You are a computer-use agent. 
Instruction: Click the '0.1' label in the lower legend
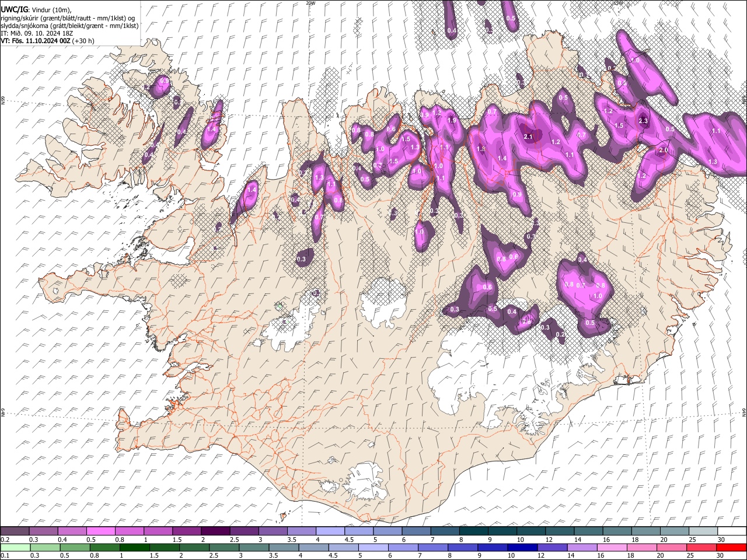point(5,555)
